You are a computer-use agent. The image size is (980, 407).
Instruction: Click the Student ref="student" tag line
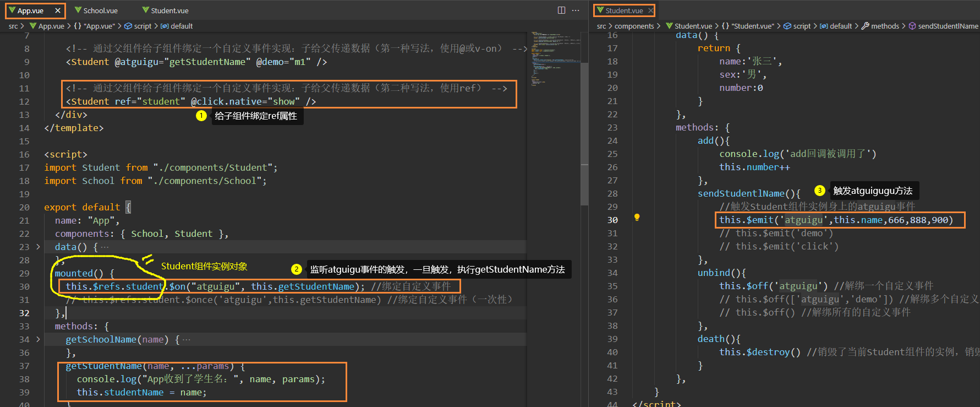pyautogui.click(x=191, y=101)
